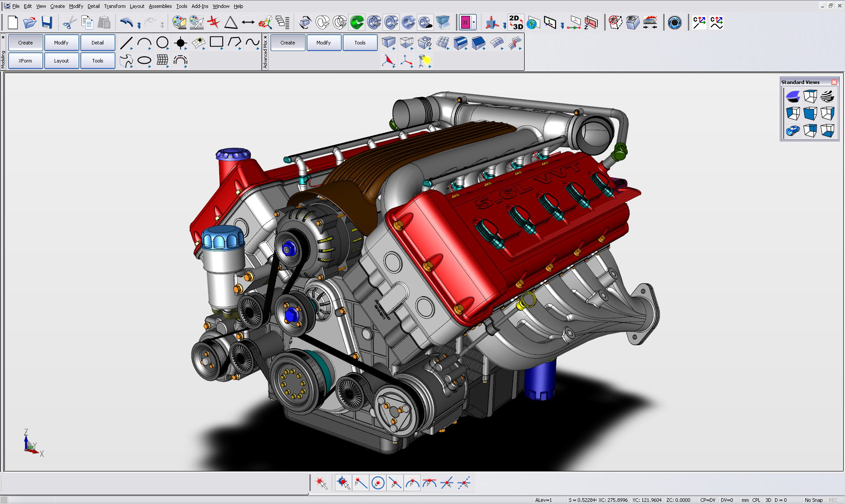Click the solid block primitive icon
Viewport: 845px width, 504px height.
tap(388, 43)
